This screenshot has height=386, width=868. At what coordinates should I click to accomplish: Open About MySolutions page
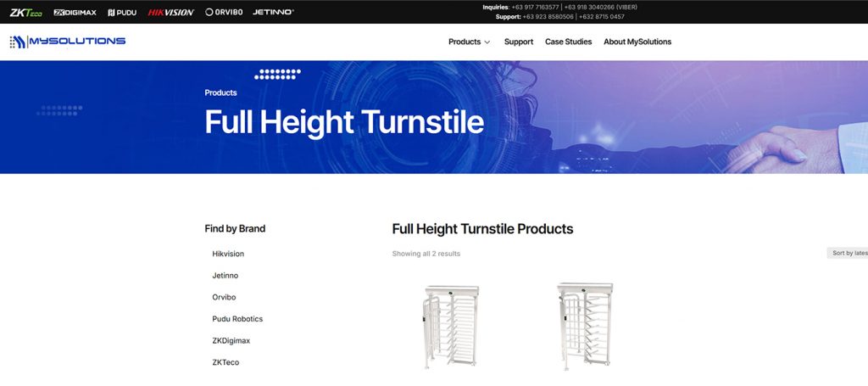pos(637,42)
